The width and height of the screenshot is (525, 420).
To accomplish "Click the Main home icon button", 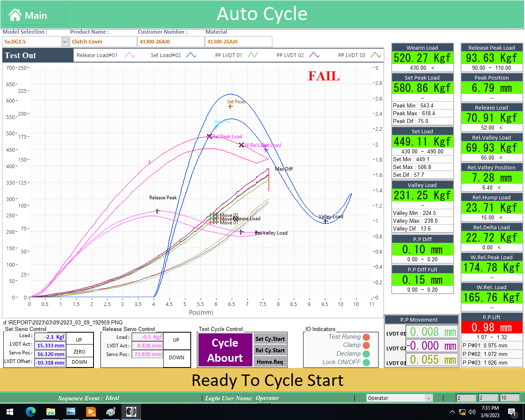I will click(35, 15).
